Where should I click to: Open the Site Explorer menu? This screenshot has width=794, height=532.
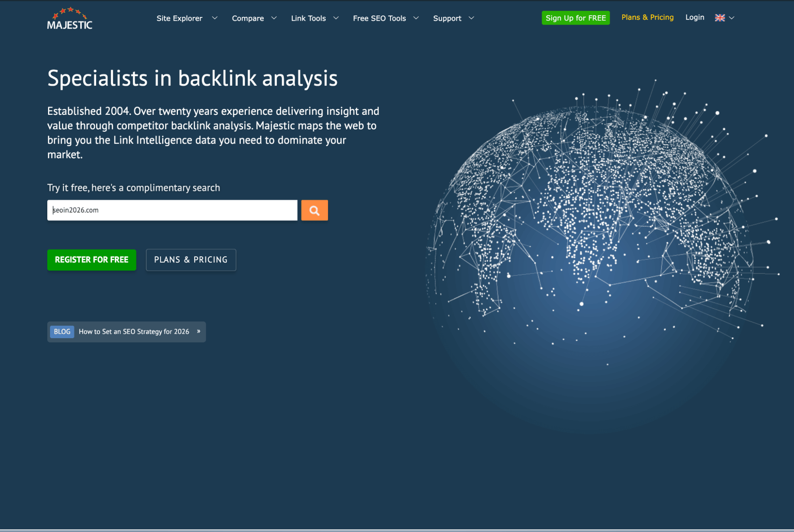(180, 18)
